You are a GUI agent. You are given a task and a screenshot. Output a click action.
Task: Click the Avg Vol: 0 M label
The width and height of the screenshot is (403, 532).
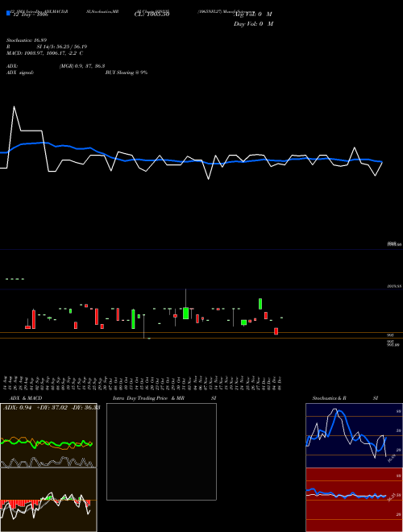tap(253, 14)
